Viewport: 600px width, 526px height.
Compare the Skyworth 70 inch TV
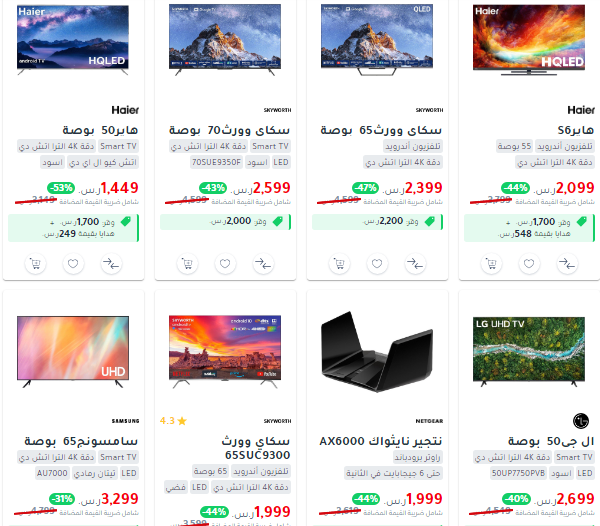click(263, 264)
